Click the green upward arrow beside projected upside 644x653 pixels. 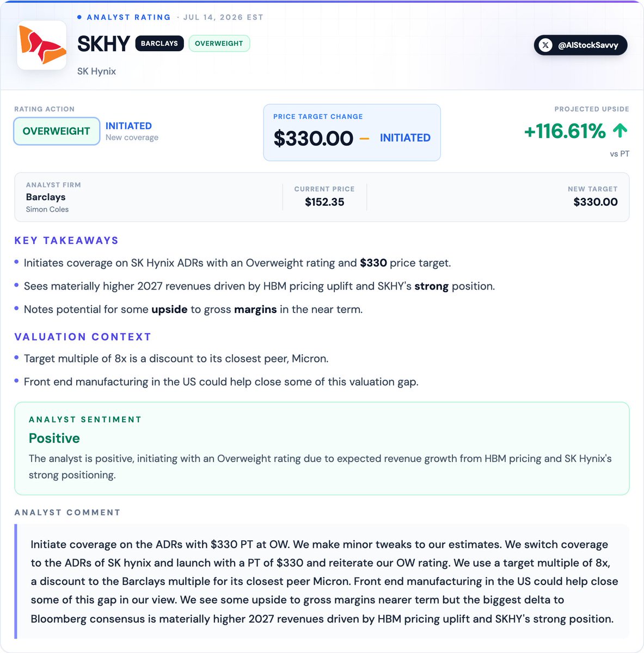point(620,131)
